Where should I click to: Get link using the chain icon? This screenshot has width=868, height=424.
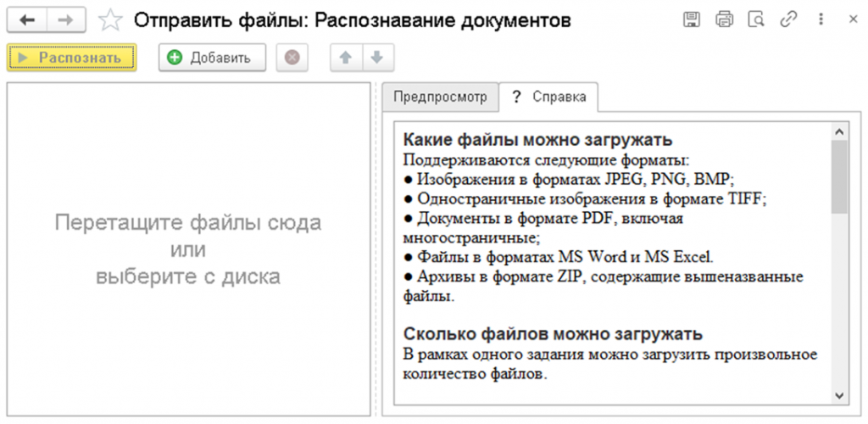tap(787, 20)
